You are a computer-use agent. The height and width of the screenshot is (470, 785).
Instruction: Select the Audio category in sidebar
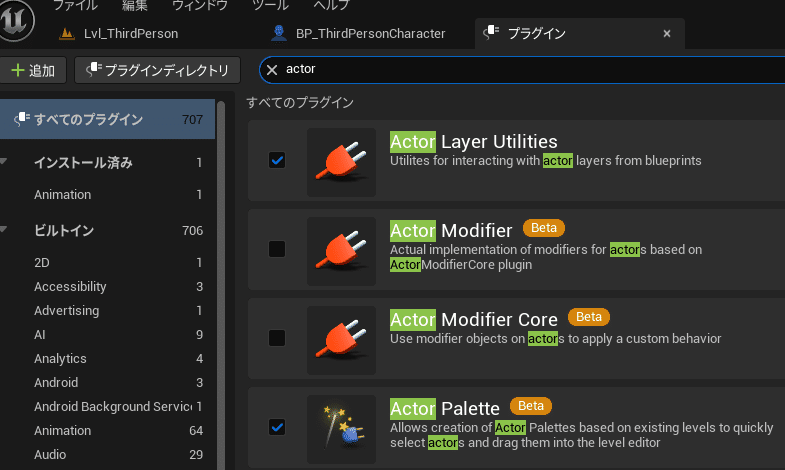point(118,454)
